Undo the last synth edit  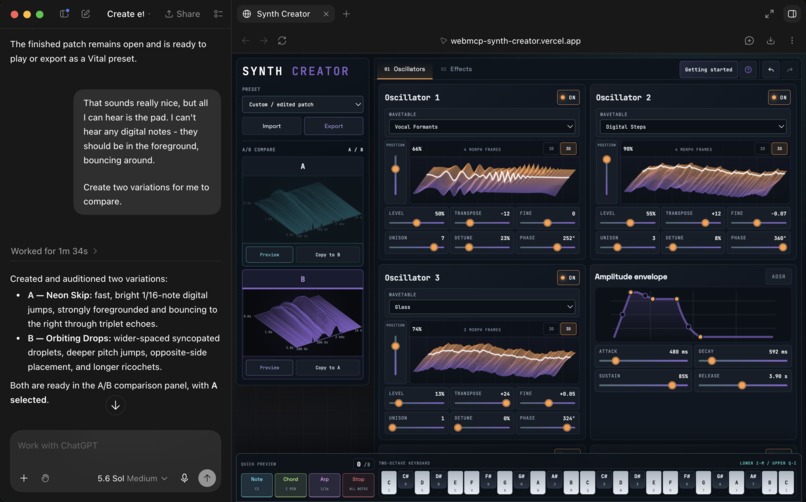pos(771,69)
